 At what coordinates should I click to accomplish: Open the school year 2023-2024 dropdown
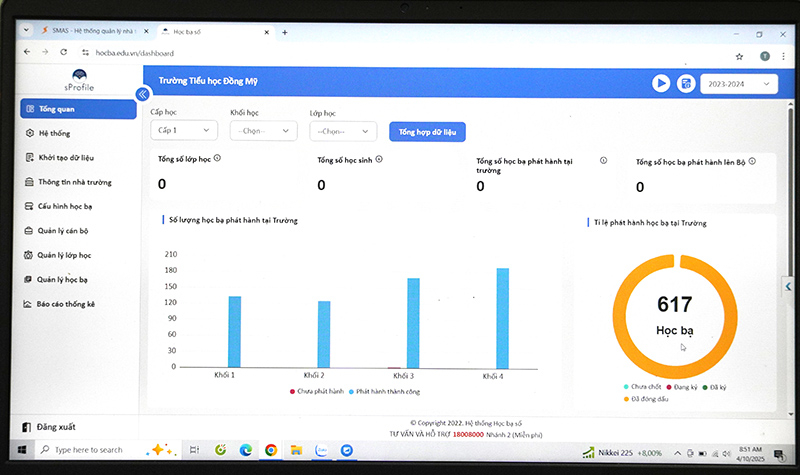point(739,84)
